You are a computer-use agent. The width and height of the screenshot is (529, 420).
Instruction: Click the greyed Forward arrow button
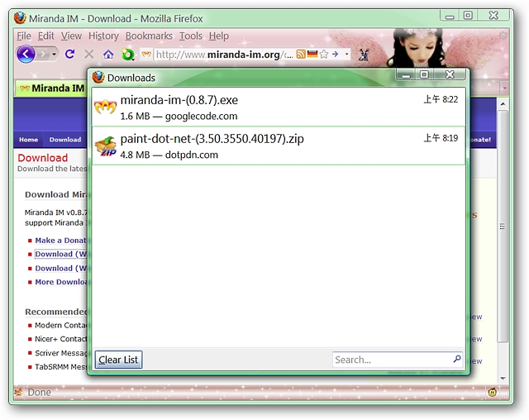point(43,54)
